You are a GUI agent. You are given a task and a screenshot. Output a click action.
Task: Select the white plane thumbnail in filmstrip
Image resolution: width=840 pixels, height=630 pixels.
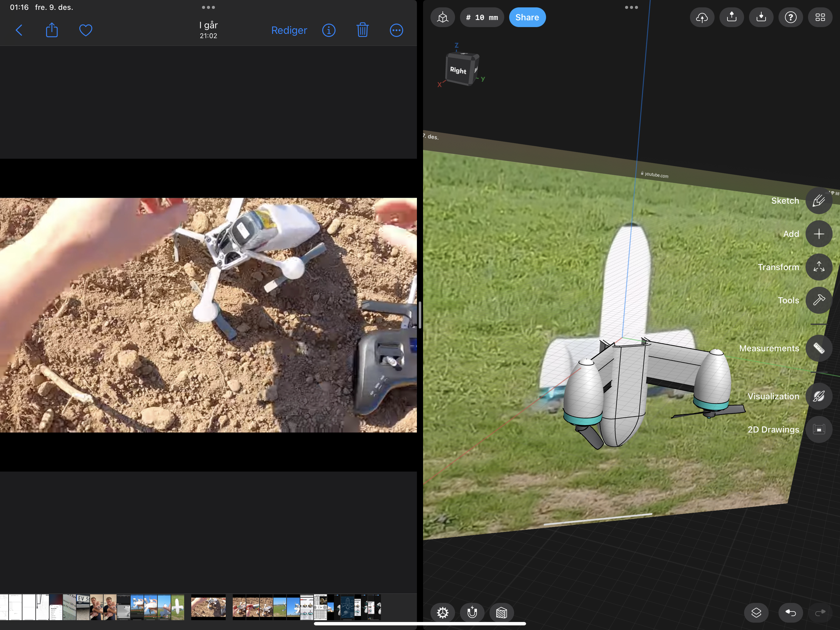pyautogui.click(x=177, y=607)
